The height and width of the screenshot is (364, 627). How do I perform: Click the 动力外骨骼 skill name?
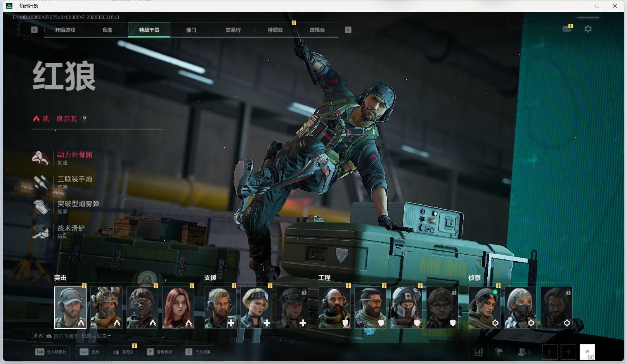(75, 155)
